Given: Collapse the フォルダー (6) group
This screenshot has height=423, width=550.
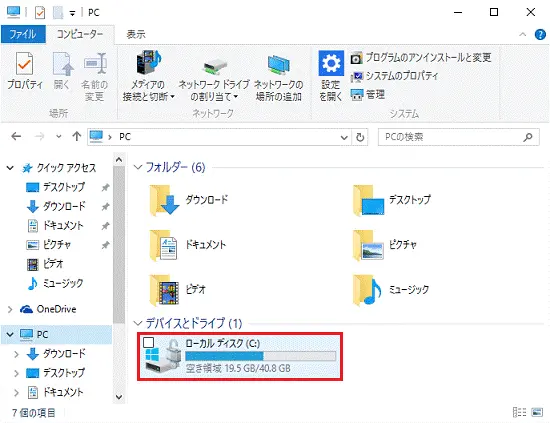Looking at the screenshot, I should point(138,167).
